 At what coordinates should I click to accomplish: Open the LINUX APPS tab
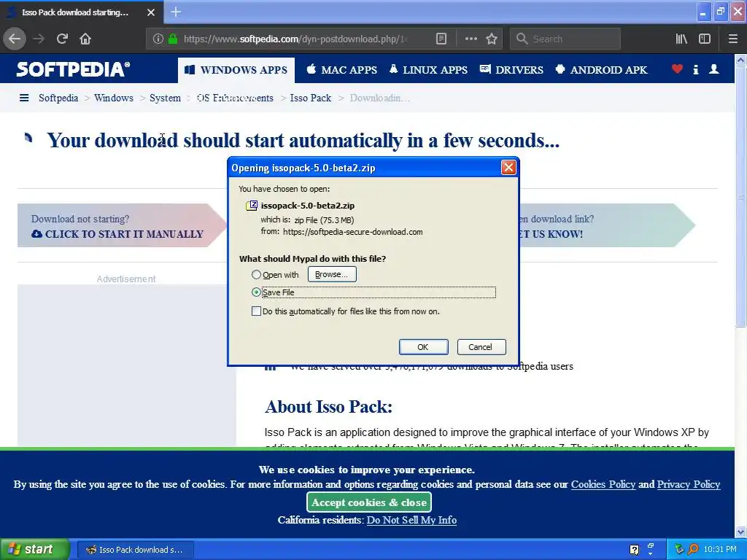click(x=428, y=70)
